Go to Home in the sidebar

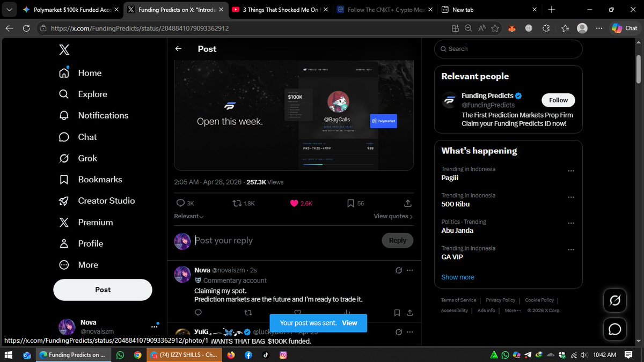point(80,73)
